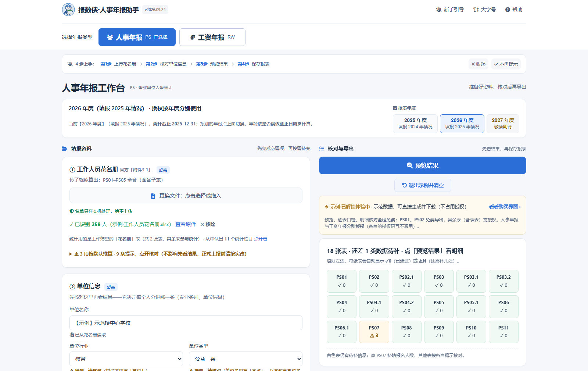Open the PS03.2 table tile

[503, 281]
